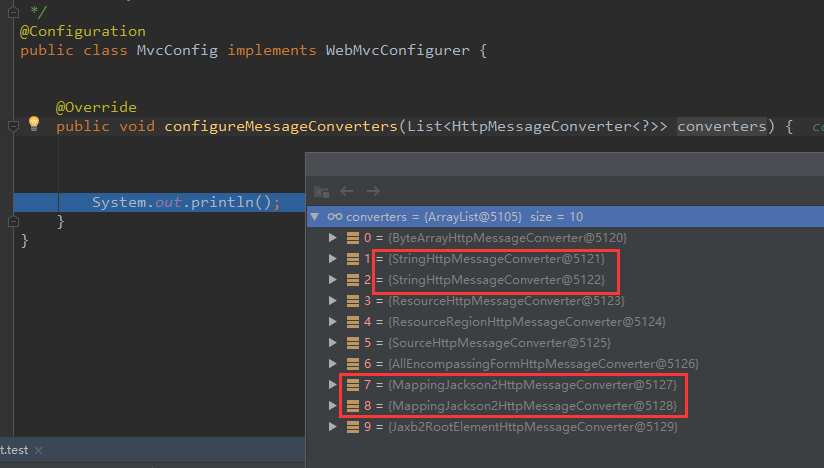Select the {ResourceRegionHttpMessageConverter@5124} value

pyautogui.click(x=527, y=321)
